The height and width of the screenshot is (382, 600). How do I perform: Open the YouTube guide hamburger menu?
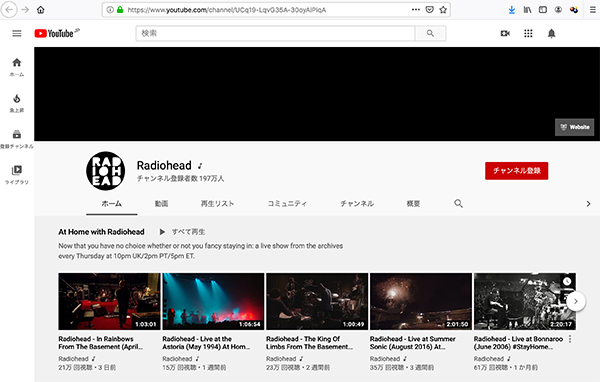(17, 33)
